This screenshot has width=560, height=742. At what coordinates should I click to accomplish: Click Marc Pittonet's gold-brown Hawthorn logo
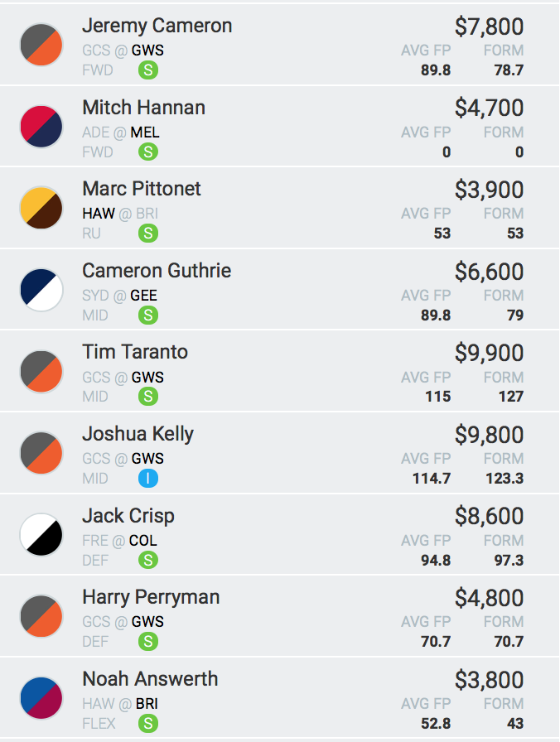(41, 208)
